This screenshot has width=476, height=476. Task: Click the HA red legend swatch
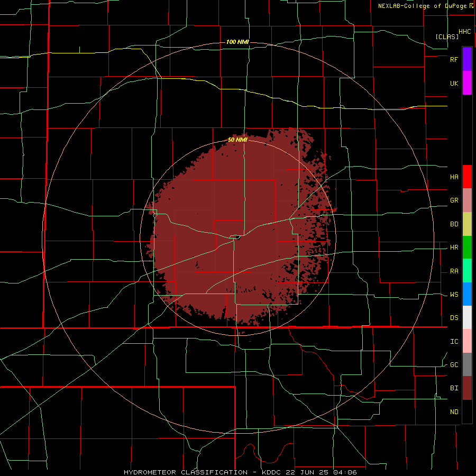467,177
